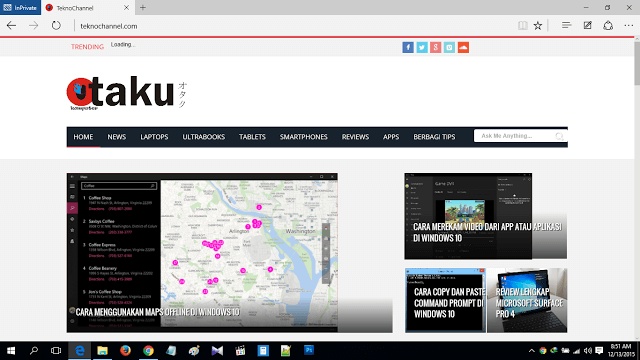
Task: Refresh the page with reload button
Action: 56,26
